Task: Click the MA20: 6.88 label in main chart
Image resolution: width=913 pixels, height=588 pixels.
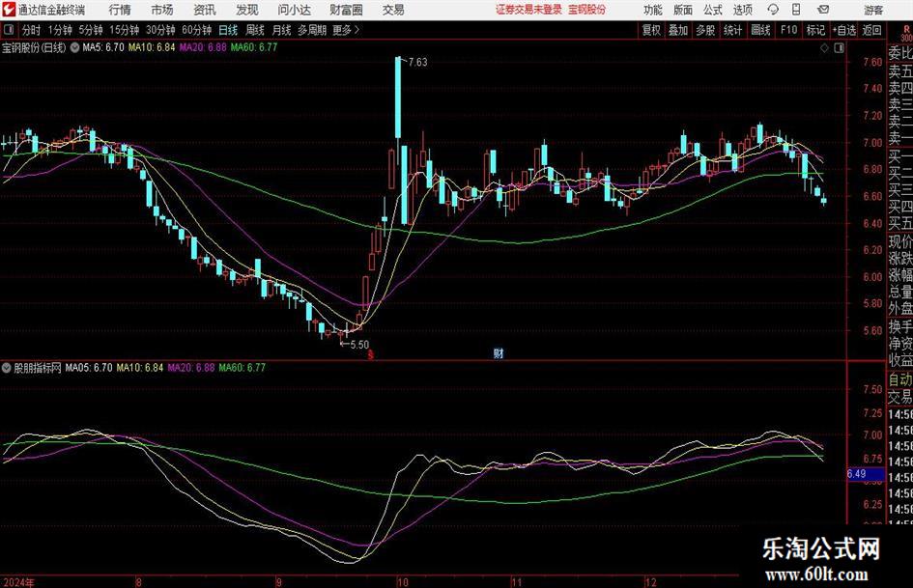Action: [x=203, y=47]
